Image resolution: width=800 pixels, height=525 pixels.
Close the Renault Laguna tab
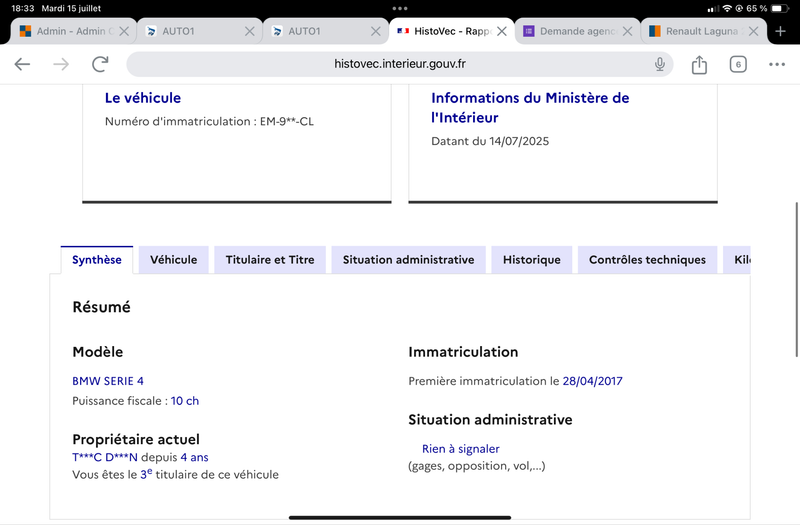pos(754,31)
